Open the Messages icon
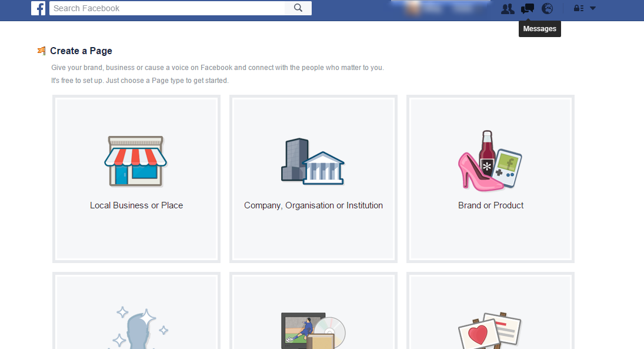644x349 pixels. 528,9
